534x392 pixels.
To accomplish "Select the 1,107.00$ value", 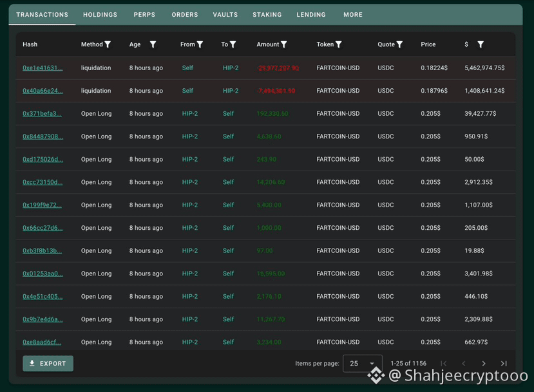I will tap(479, 205).
